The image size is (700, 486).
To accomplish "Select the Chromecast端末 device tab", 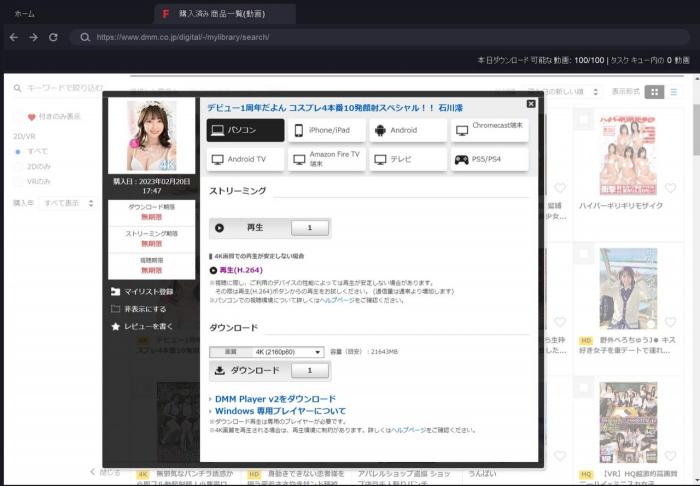I will (x=490, y=130).
